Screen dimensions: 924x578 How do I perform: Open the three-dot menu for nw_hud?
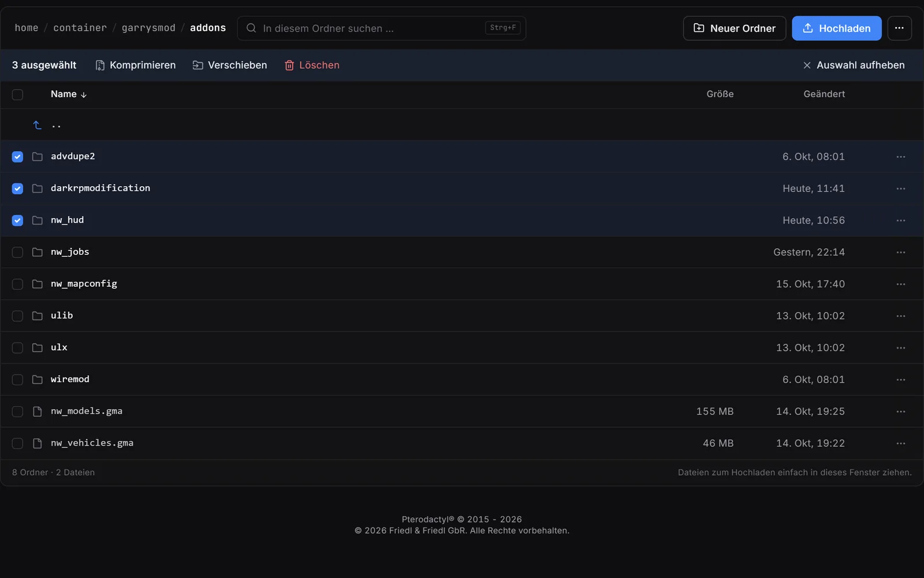click(900, 220)
